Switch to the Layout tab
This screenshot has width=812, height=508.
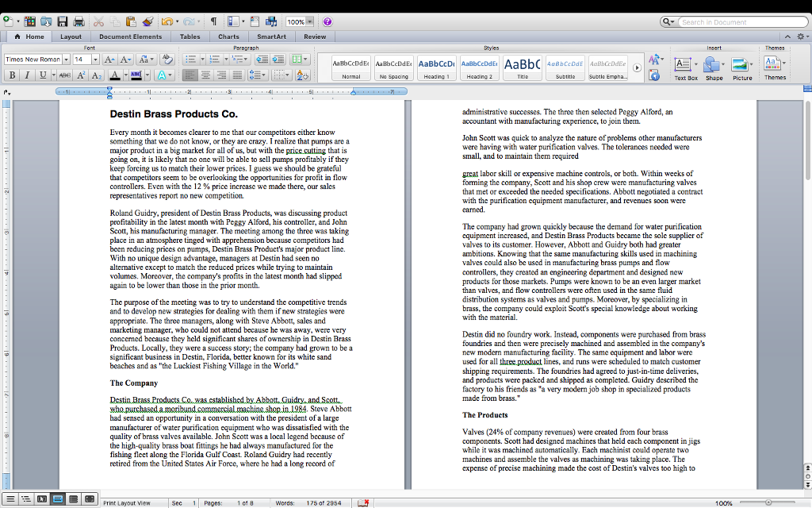coord(71,37)
